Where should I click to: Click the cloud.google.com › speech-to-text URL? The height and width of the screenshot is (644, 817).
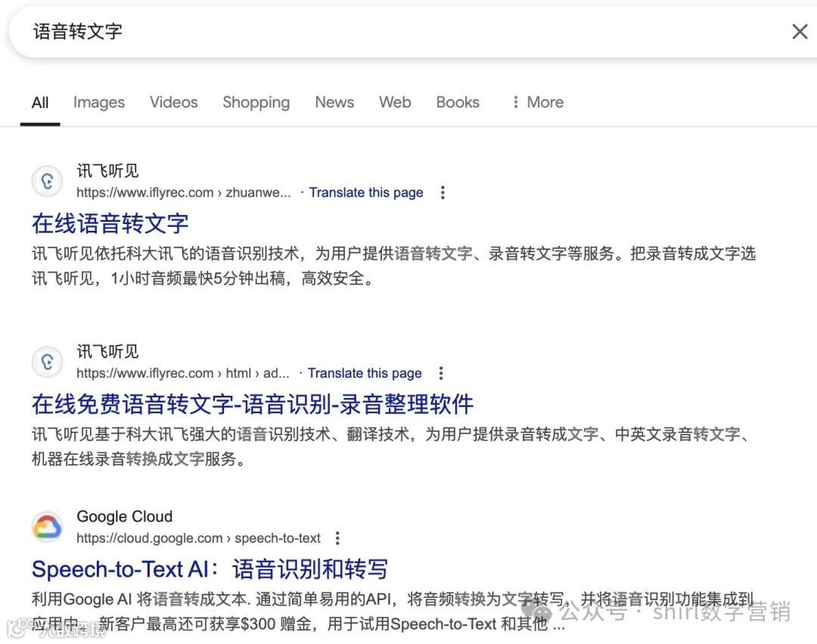(198, 538)
